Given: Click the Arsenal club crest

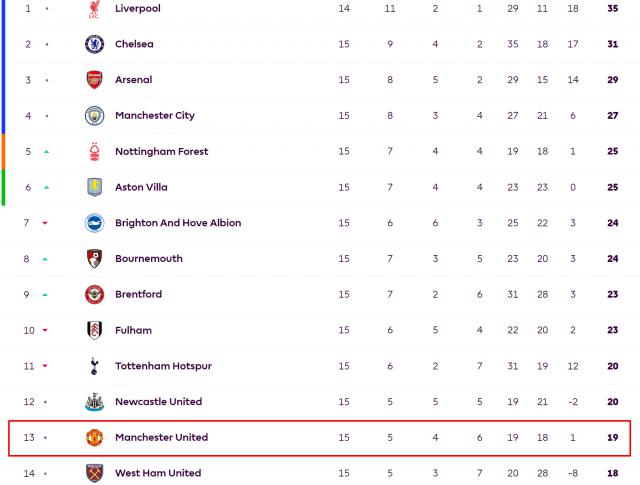Looking at the screenshot, I should [94, 80].
